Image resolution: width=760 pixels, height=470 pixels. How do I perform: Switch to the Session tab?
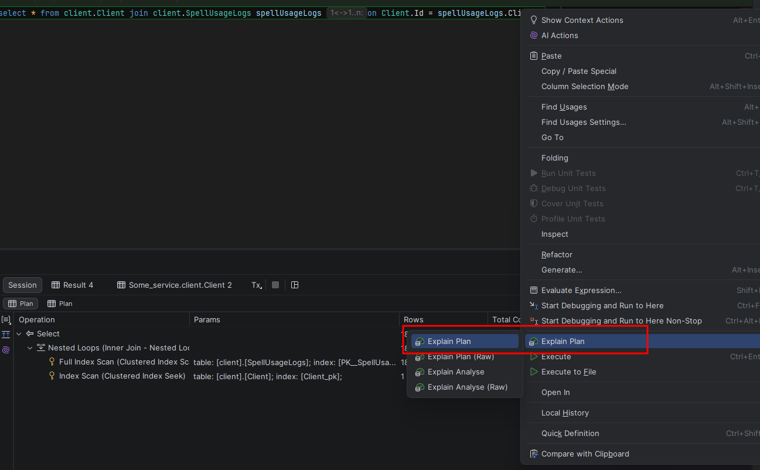coord(22,285)
